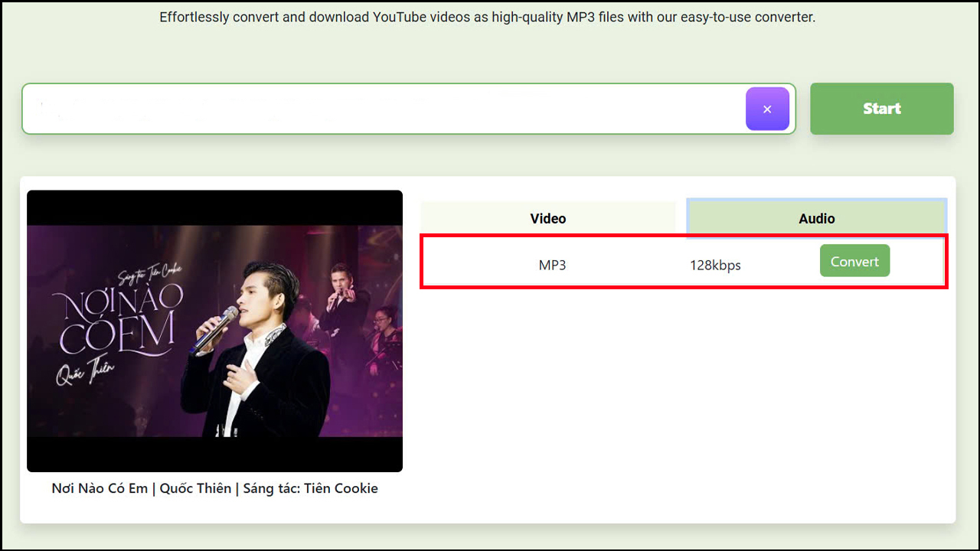Click the 'Nơi Nào Có Em' artwork title
The height and width of the screenshot is (551, 980).
[119, 318]
